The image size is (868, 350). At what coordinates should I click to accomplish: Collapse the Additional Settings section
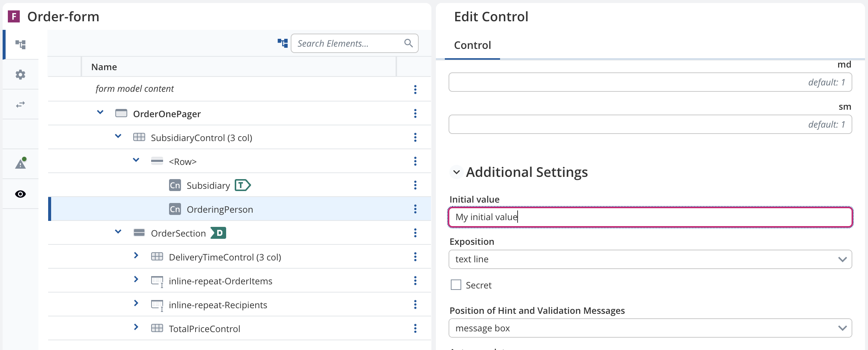456,172
